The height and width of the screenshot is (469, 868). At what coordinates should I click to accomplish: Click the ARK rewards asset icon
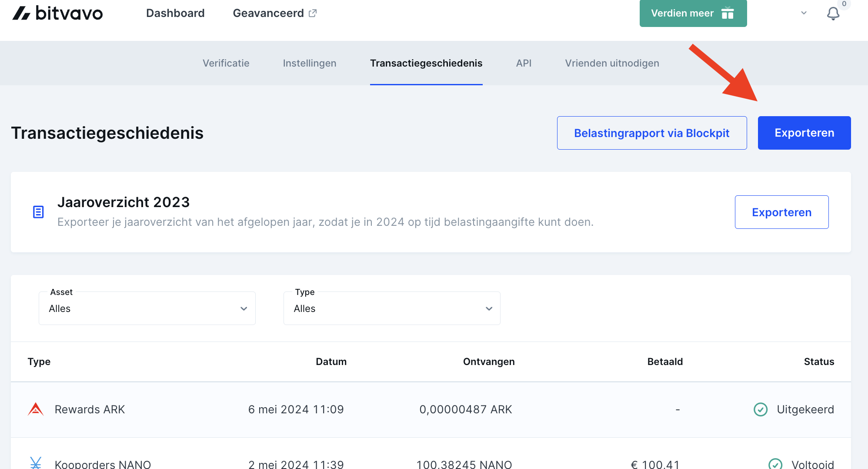point(36,409)
